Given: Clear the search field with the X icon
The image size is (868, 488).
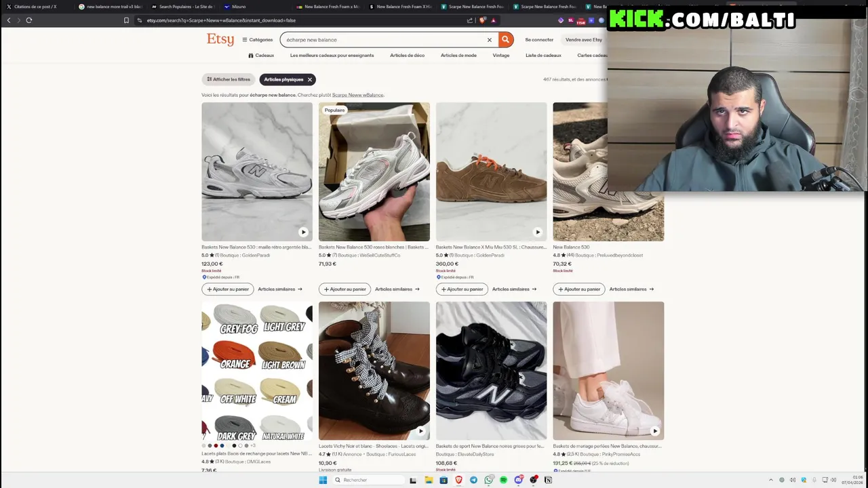Looking at the screenshot, I should (489, 39).
